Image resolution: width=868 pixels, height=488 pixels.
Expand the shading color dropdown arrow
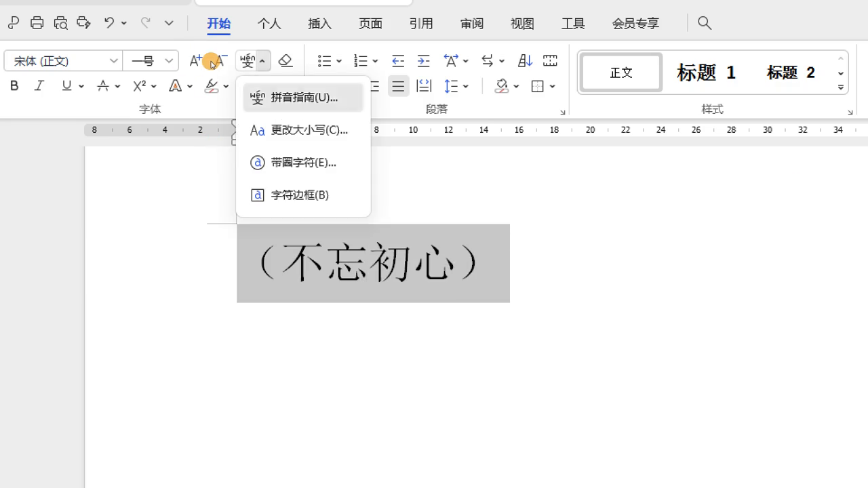pos(517,87)
